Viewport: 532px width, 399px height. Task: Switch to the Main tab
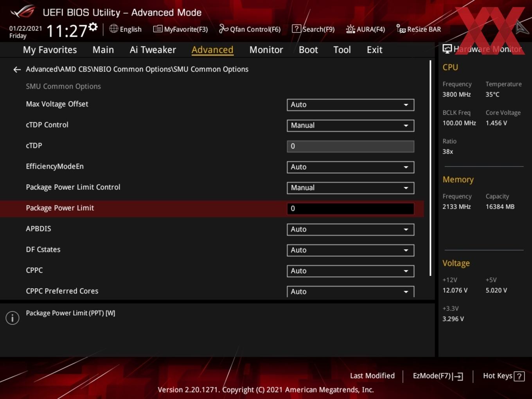(103, 50)
